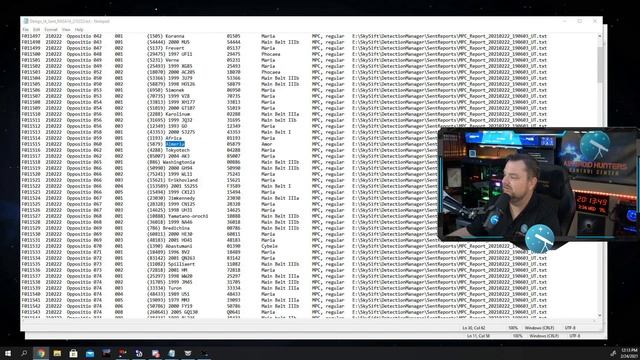
Task: Open File Explorer from the taskbar
Action: pos(57,353)
